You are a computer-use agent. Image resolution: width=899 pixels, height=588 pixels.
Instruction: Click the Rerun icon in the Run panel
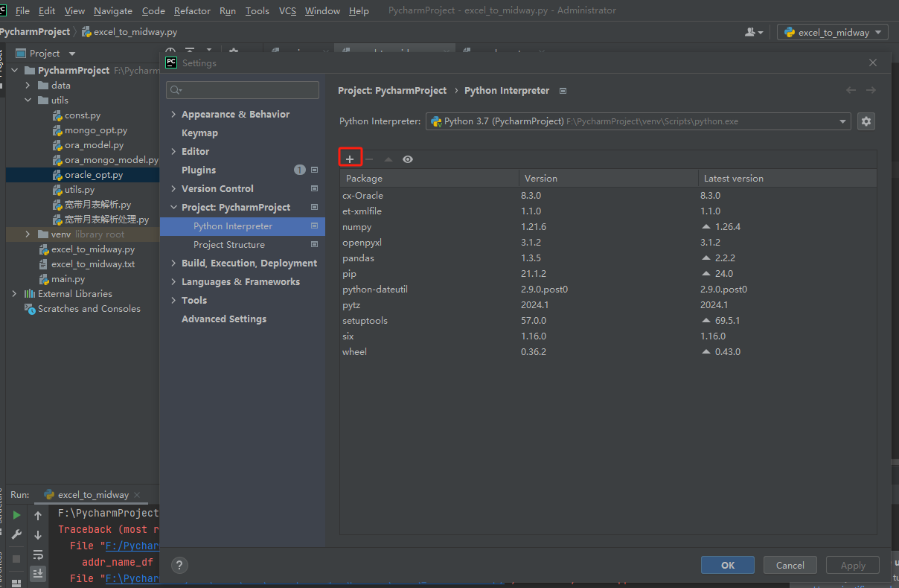(16, 514)
